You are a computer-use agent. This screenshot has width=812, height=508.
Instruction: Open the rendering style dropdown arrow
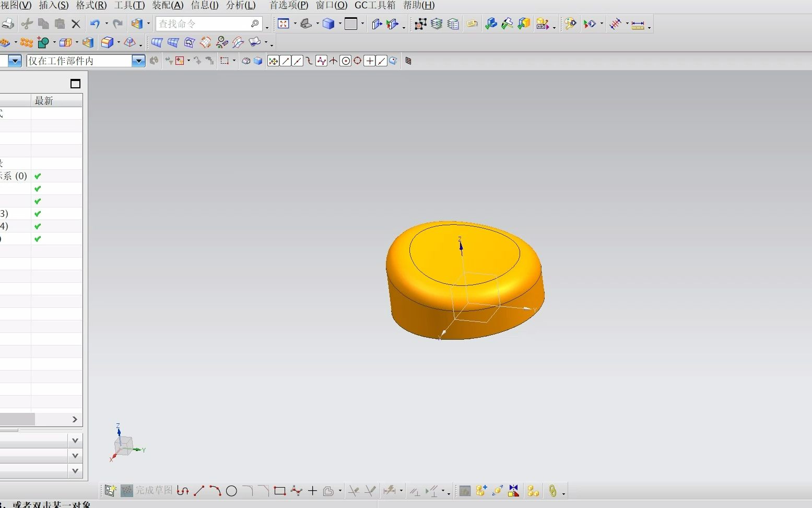(340, 24)
